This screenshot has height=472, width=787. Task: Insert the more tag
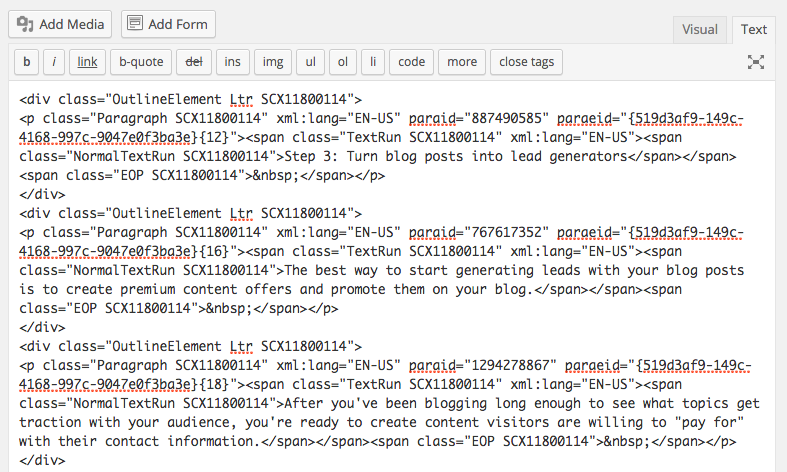(462, 62)
